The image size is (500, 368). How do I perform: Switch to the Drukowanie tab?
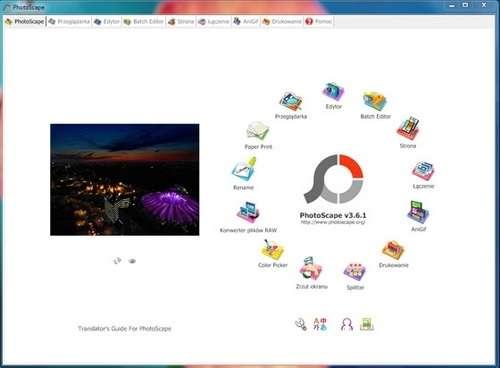click(282, 22)
